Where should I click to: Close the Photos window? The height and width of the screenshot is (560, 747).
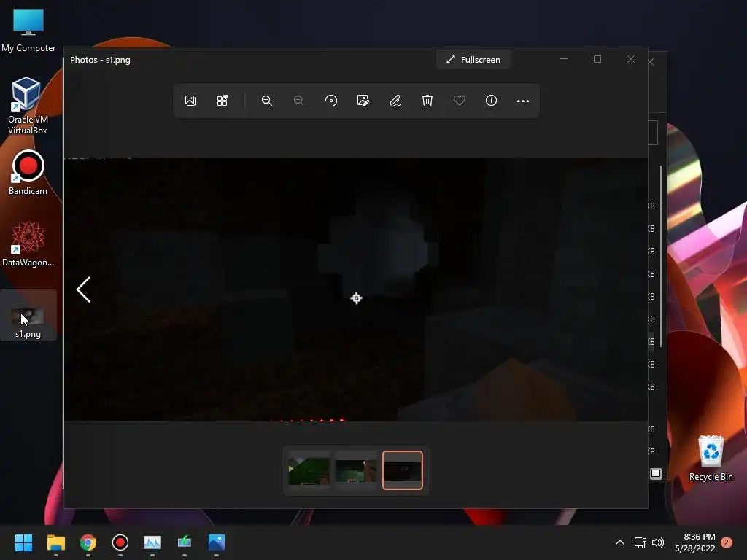631,59
